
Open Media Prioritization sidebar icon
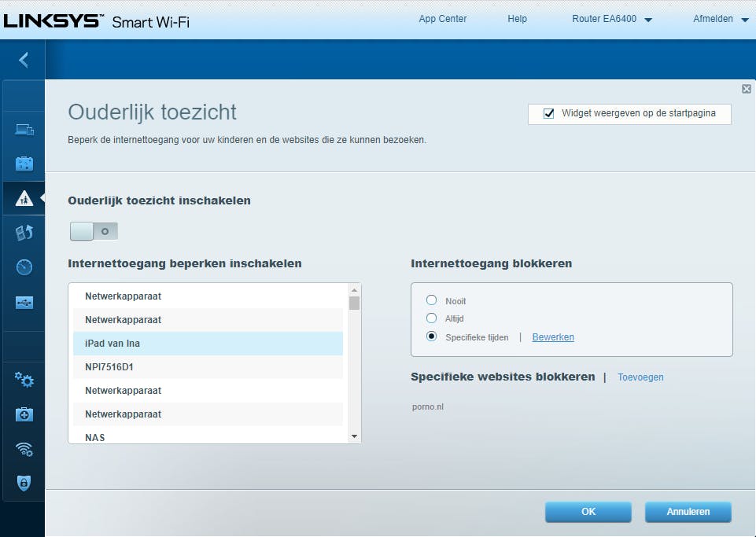[24, 233]
